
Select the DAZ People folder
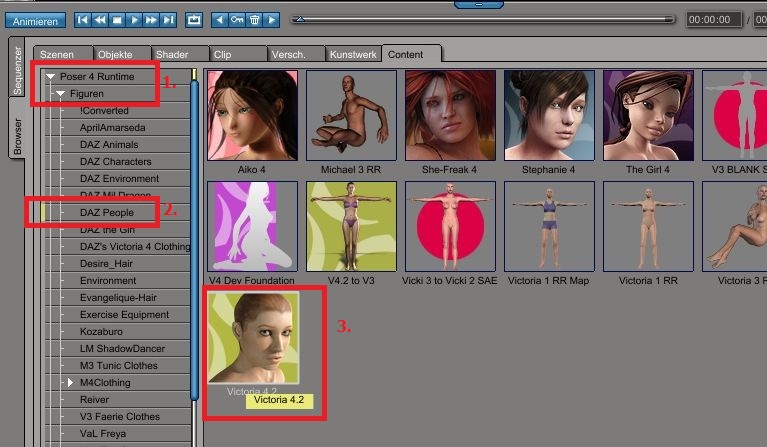coord(107,213)
